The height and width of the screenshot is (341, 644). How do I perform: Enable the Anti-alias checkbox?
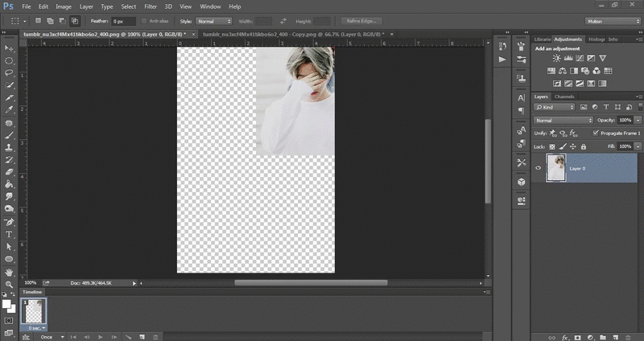pyautogui.click(x=144, y=20)
